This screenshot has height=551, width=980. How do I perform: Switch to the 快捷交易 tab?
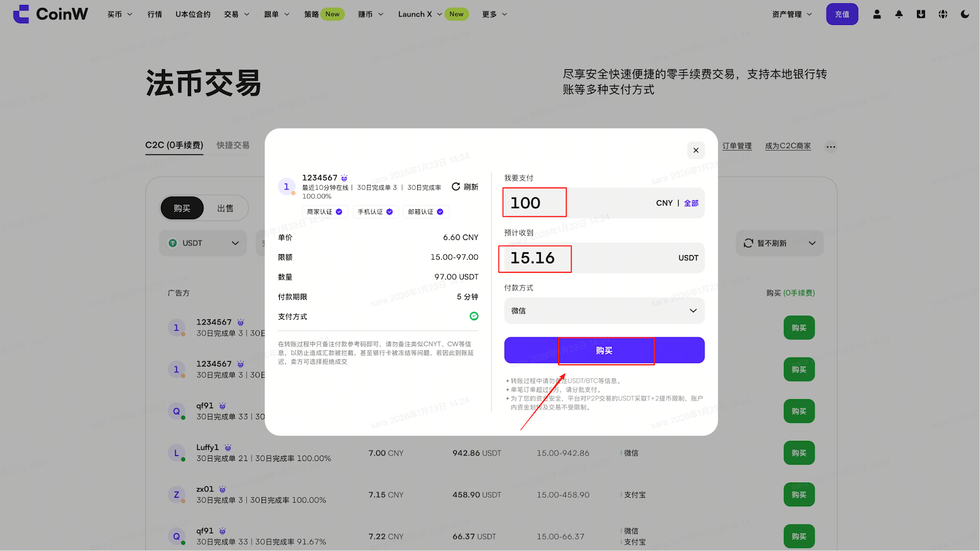(x=233, y=145)
